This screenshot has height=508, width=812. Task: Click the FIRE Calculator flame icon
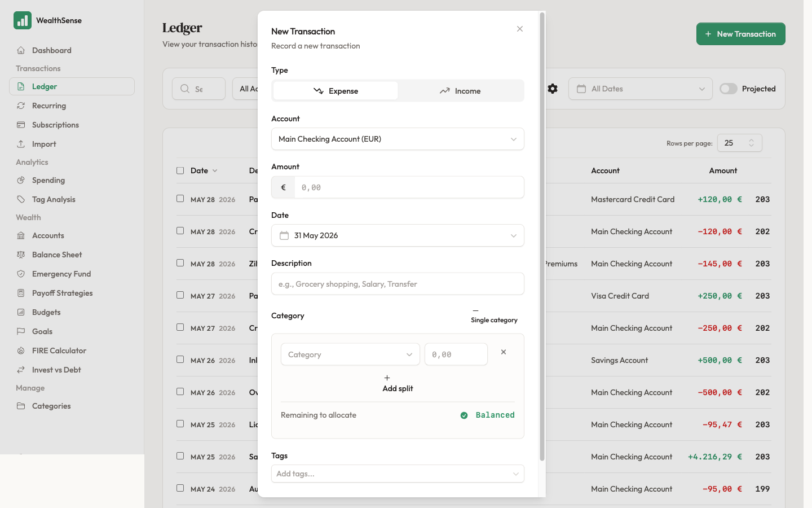[x=21, y=351]
